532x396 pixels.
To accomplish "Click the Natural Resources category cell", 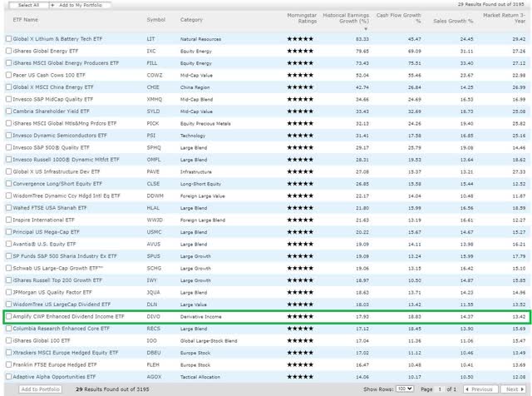I will point(200,39).
